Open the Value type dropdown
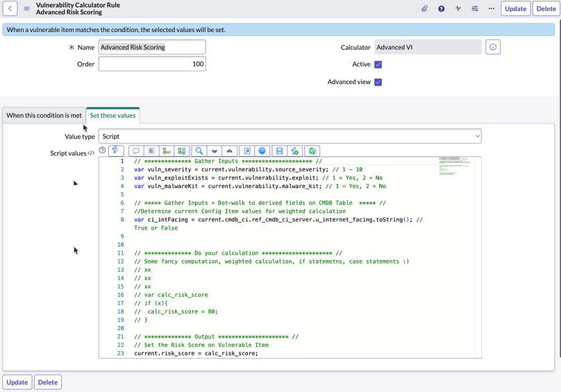 pyautogui.click(x=290, y=136)
